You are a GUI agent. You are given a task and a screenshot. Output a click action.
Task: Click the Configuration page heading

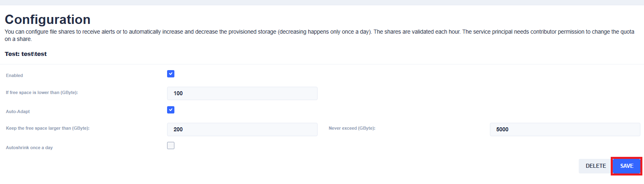tap(47, 19)
